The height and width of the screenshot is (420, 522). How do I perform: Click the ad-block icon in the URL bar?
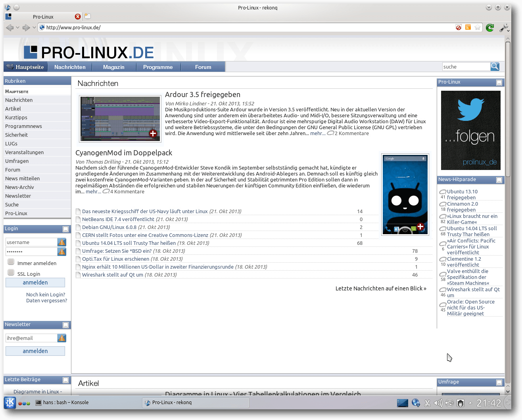[459, 27]
